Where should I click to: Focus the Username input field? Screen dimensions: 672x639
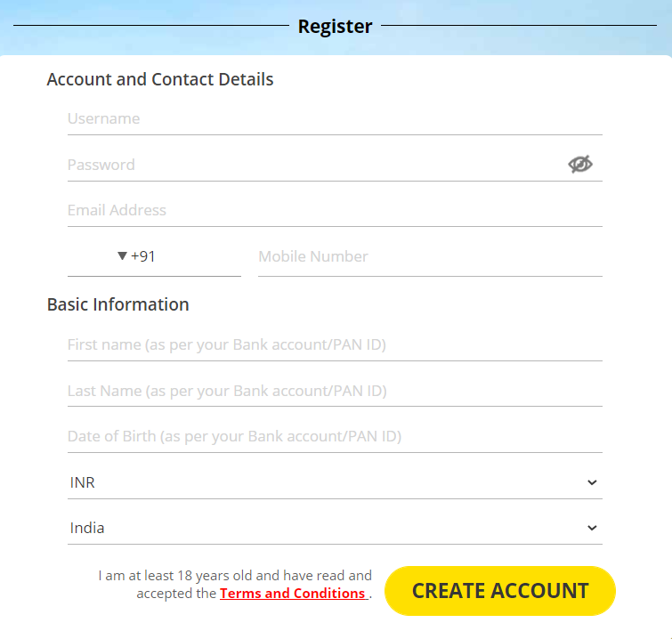(334, 118)
